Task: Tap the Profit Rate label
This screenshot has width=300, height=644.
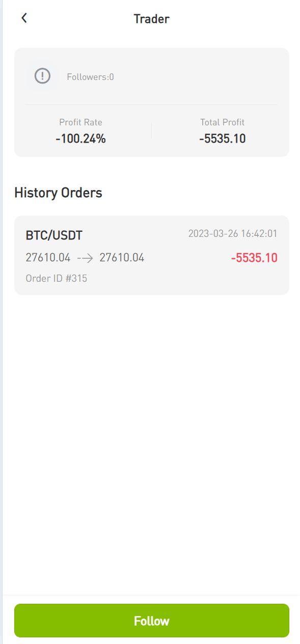Action: [80, 122]
